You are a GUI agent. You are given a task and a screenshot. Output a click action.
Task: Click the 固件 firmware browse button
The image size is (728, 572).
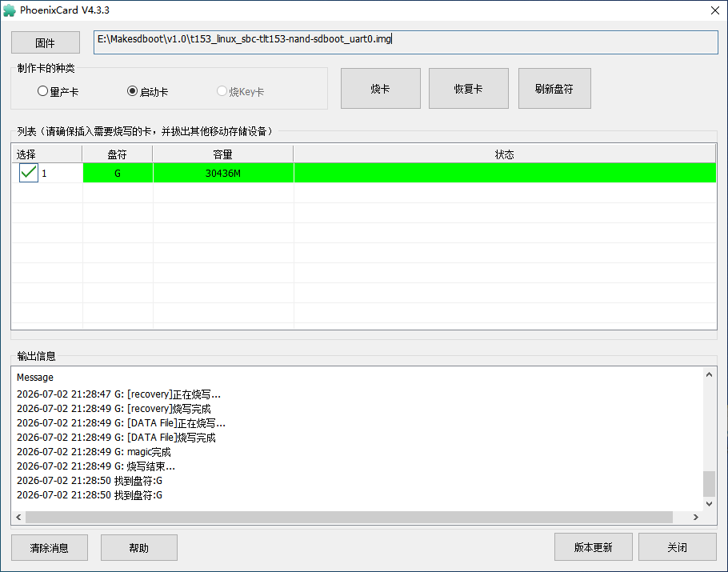pos(46,42)
